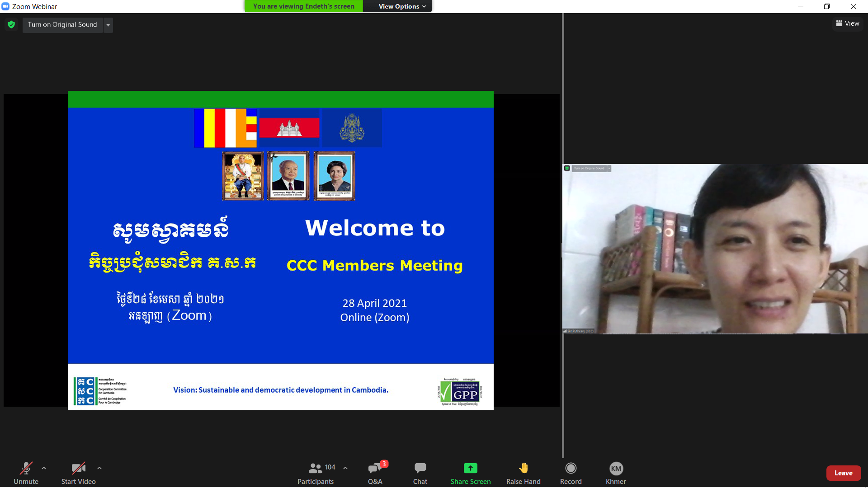This screenshot has width=868, height=488.
Task: Click 'CCC Members Meeting' text on slide
Action: pos(375,266)
